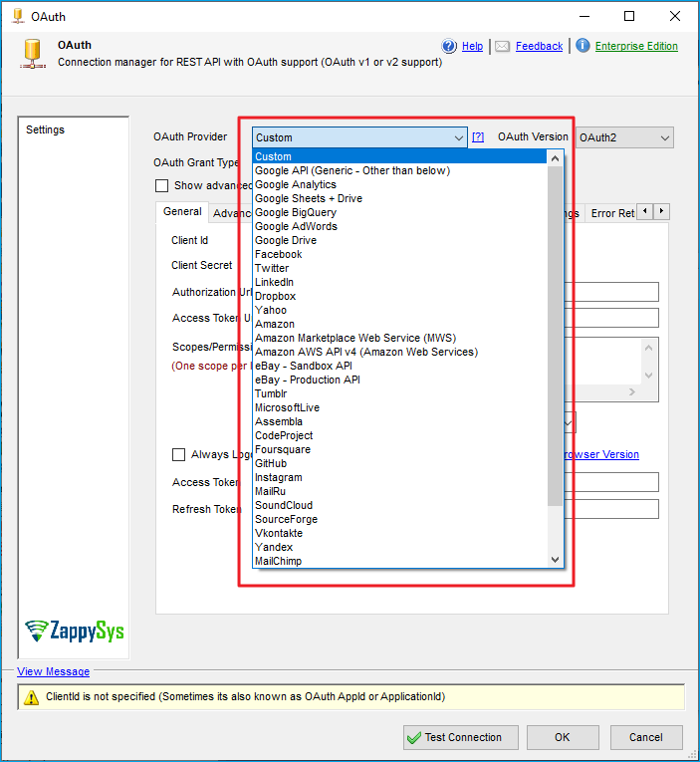Click the OAuth connection manager header icon
The height and width of the screenshot is (762, 700).
[33, 54]
